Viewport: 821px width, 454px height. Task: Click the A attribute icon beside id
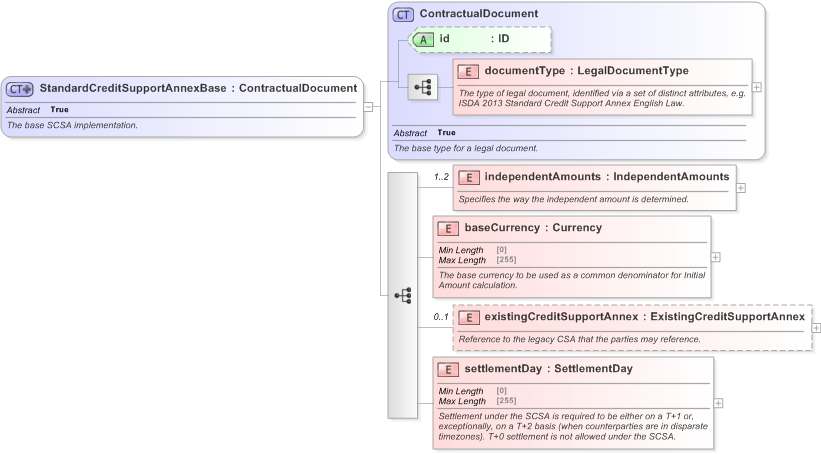point(423,39)
